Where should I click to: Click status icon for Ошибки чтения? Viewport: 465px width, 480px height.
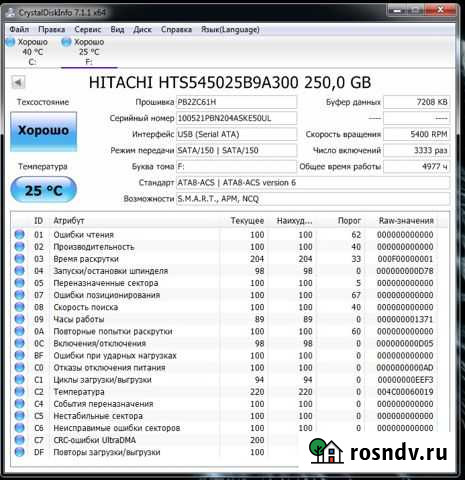click(x=20, y=235)
